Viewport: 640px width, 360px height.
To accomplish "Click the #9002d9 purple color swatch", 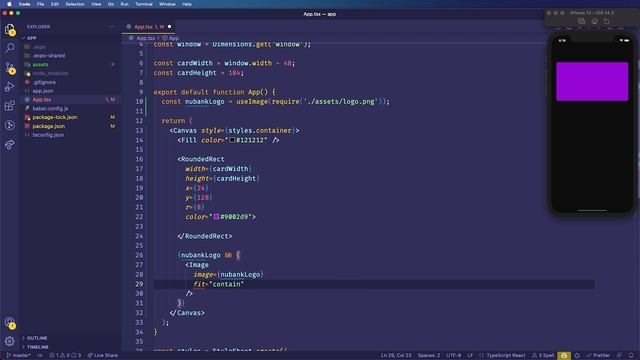I will (216, 217).
